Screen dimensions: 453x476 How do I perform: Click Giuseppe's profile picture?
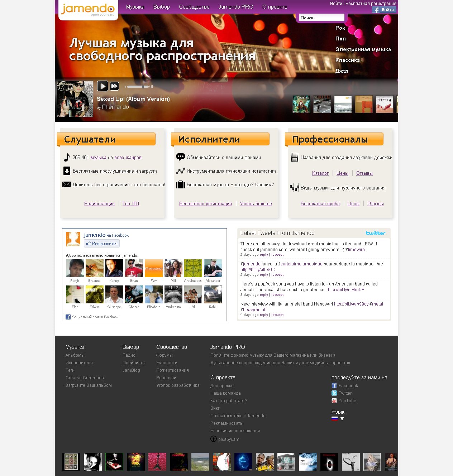114,294
